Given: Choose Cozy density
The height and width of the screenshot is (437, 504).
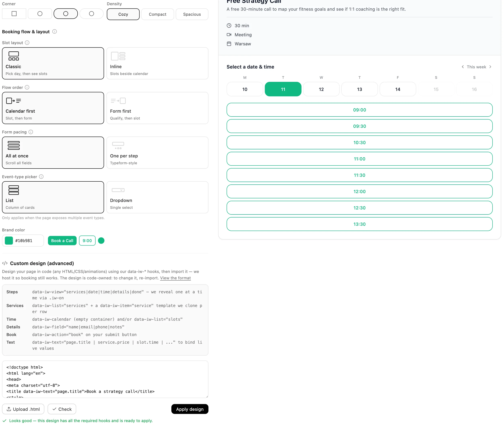Looking at the screenshot, I should pyautogui.click(x=123, y=14).
